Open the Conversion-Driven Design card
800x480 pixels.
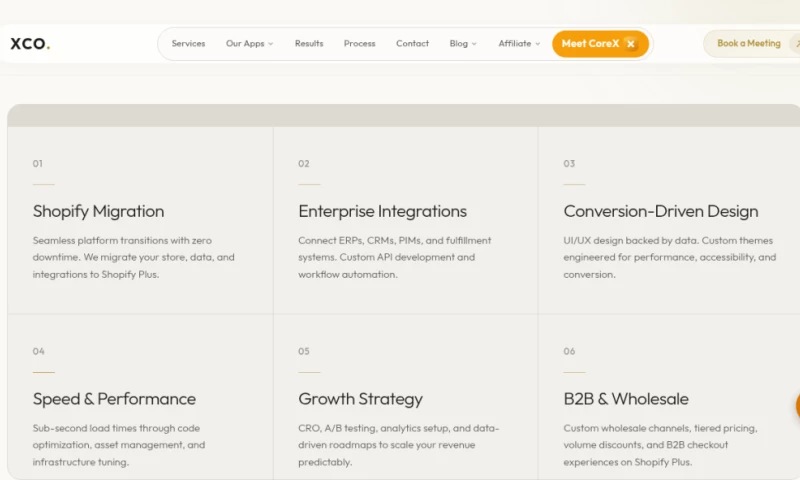pyautogui.click(x=669, y=220)
